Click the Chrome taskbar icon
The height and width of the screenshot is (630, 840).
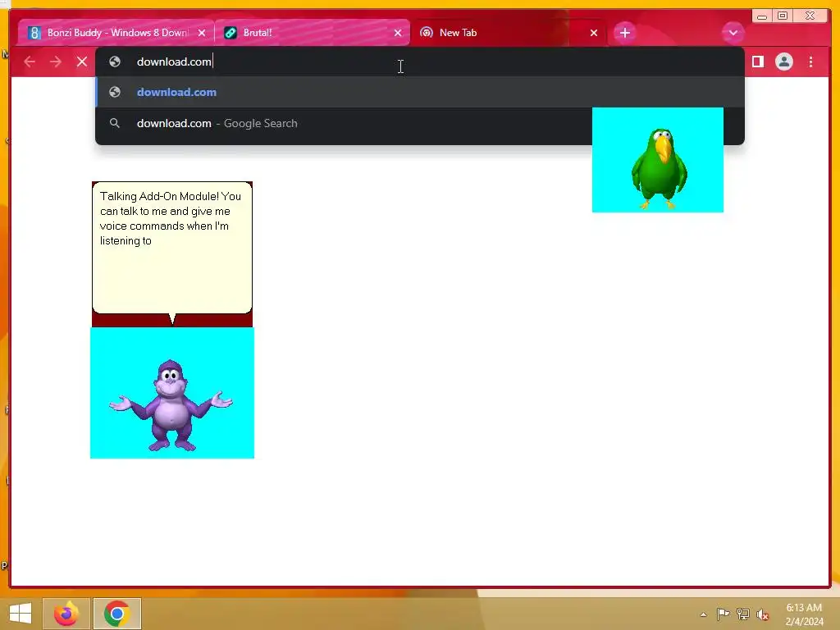[117, 614]
